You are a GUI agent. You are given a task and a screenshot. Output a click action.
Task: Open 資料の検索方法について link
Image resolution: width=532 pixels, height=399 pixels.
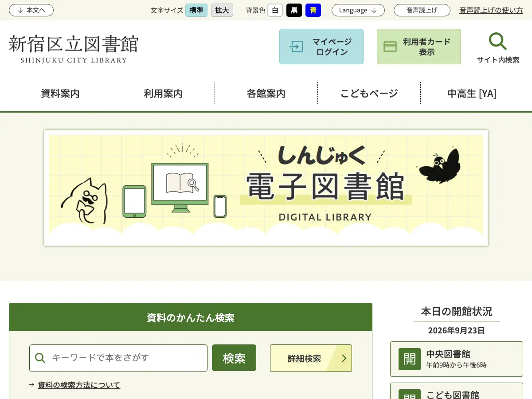tap(79, 385)
